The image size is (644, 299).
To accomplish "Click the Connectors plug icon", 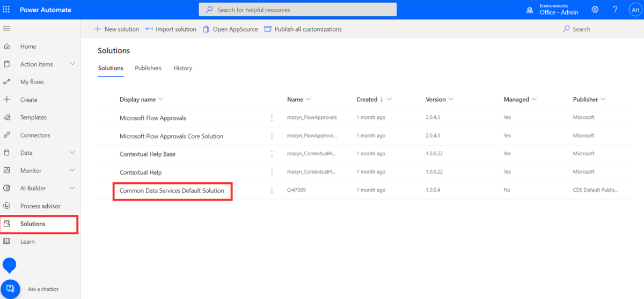I will tap(7, 135).
